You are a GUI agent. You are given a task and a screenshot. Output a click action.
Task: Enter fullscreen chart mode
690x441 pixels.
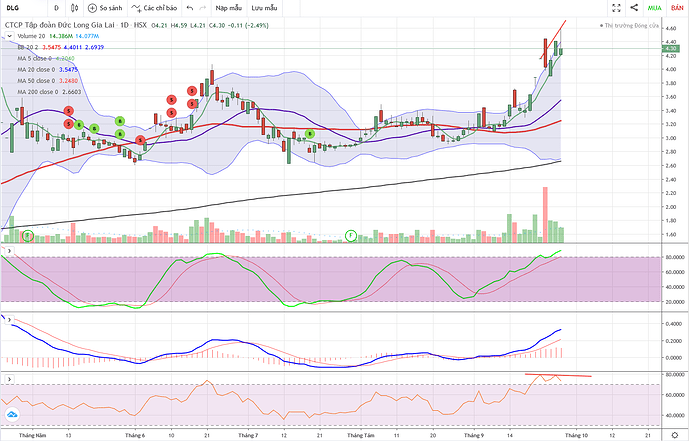click(616, 8)
